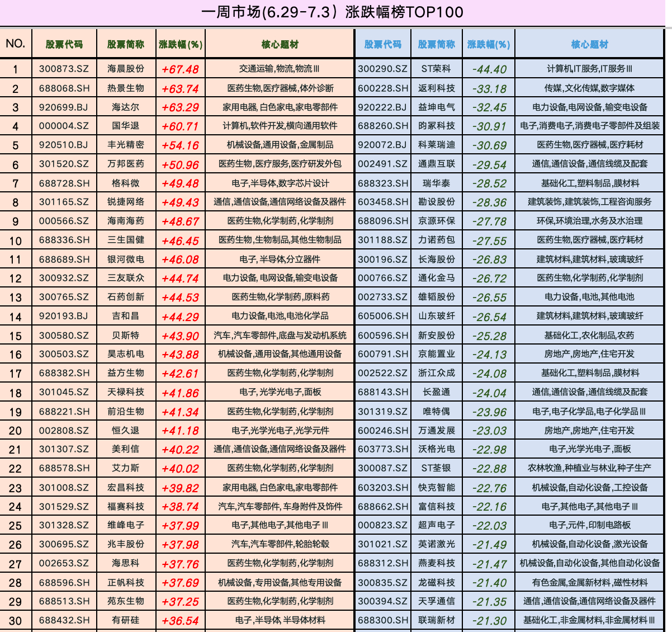Select stock name 美利信
Screen dimensions: 672x632
(x=126, y=449)
